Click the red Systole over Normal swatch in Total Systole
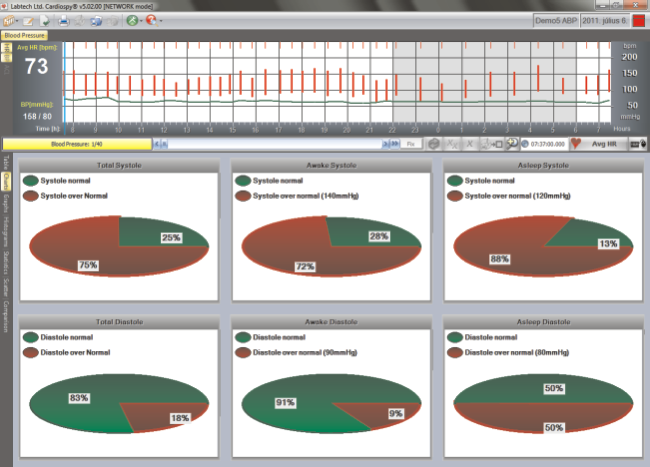 [x=31, y=196]
